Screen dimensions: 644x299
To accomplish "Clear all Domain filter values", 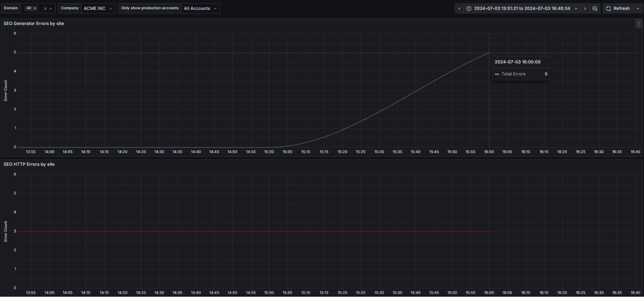I will [45, 8].
